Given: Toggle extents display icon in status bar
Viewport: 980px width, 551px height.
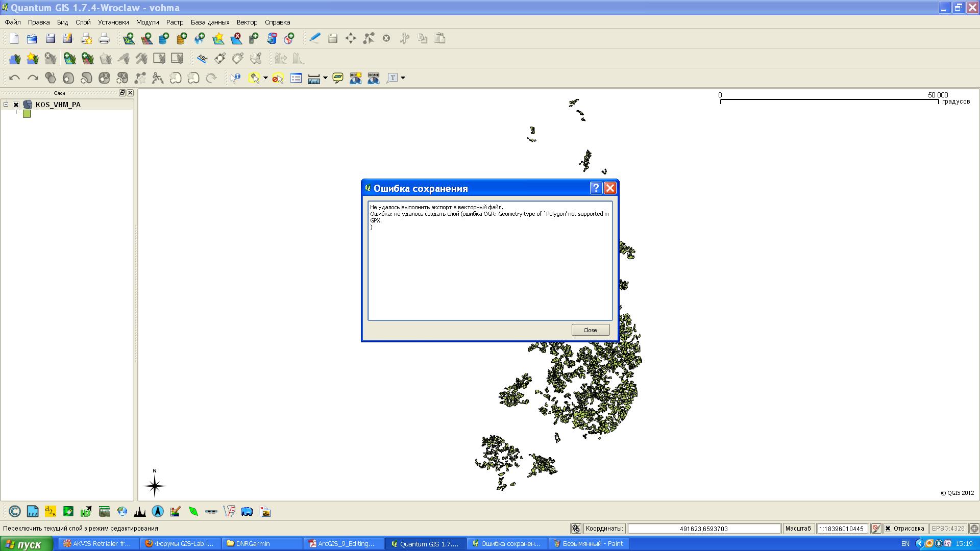Looking at the screenshot, I should tap(576, 529).
